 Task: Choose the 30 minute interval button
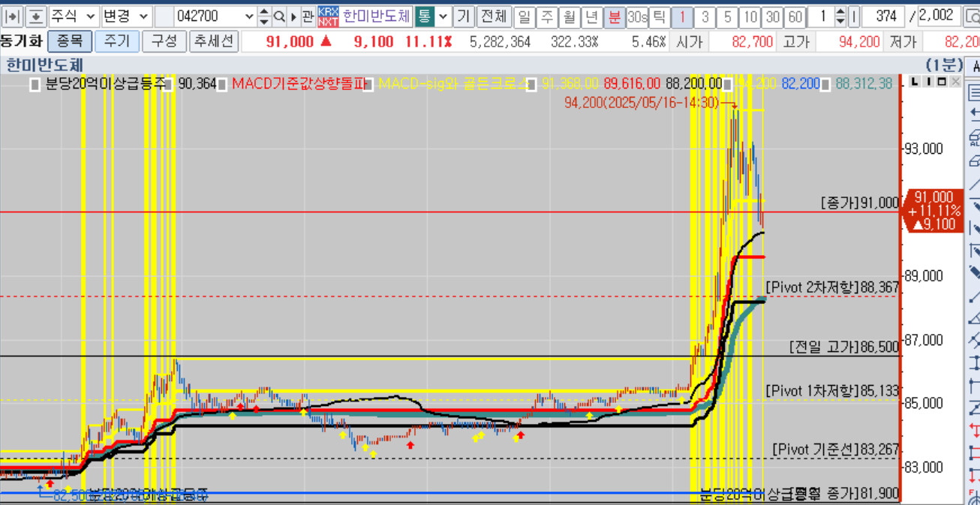[772, 16]
